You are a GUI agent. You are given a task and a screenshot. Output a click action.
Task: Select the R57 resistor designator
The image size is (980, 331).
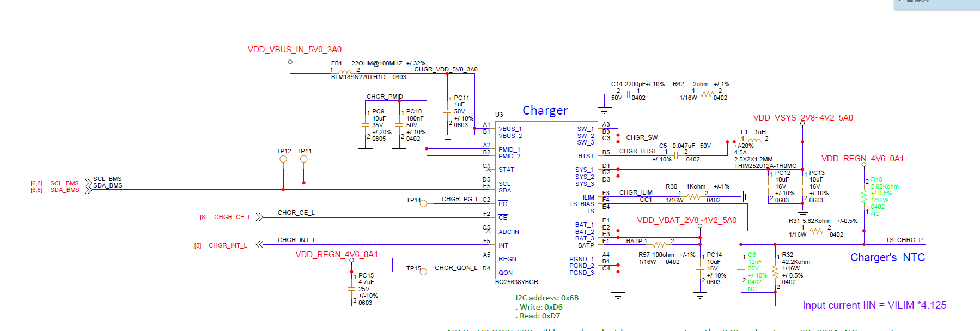pos(644,255)
